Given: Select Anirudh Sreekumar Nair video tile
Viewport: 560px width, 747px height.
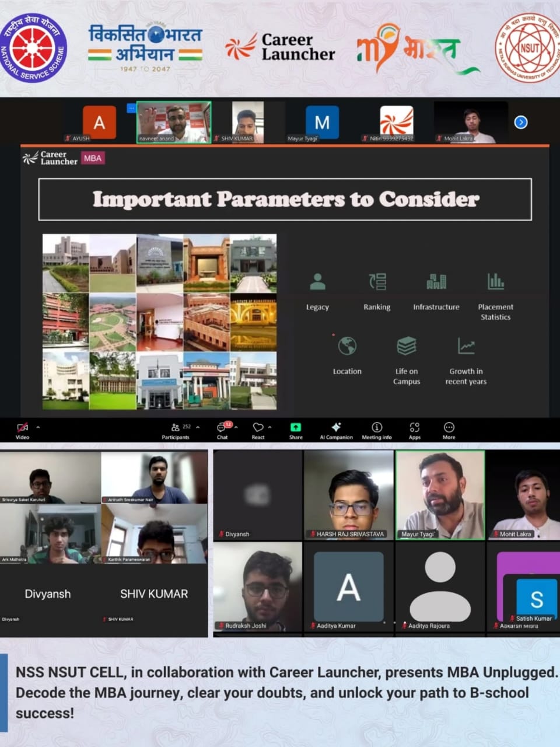Looking at the screenshot, I should tap(155, 478).
